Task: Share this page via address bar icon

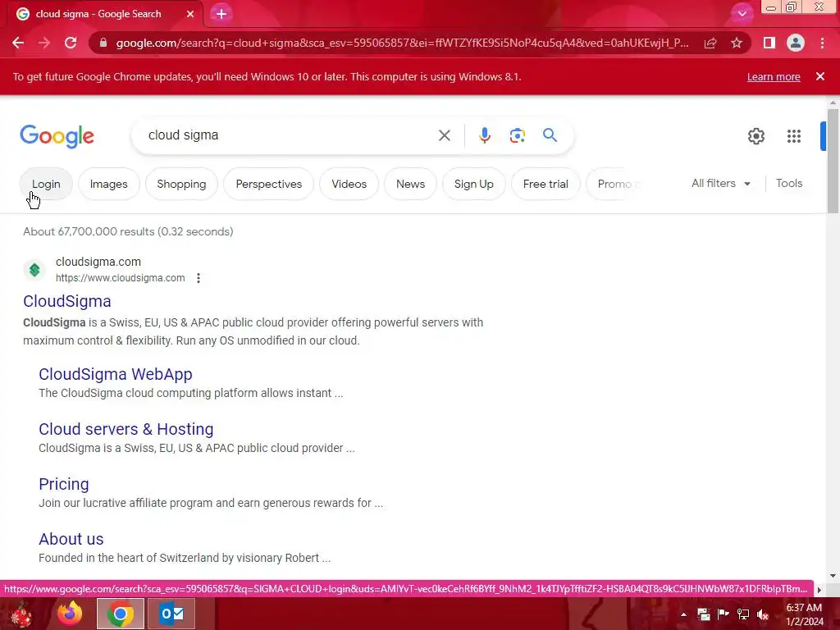Action: (x=710, y=43)
